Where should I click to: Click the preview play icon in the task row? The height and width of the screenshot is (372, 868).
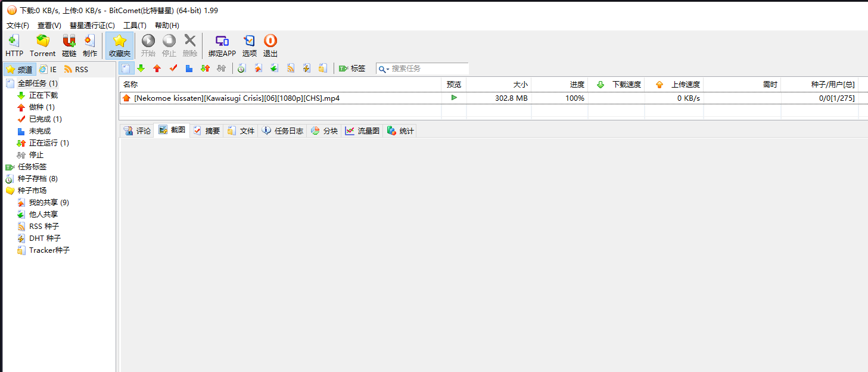(x=454, y=98)
